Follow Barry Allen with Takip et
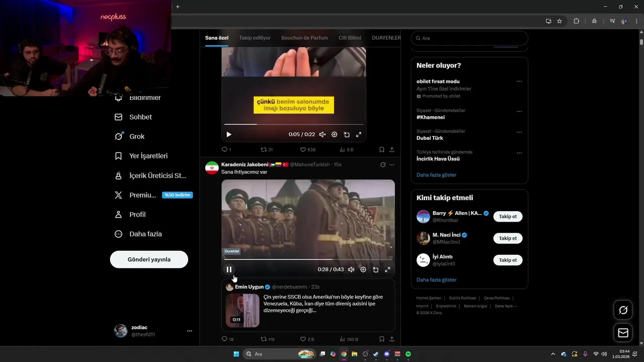The image size is (644, 362). (x=508, y=216)
